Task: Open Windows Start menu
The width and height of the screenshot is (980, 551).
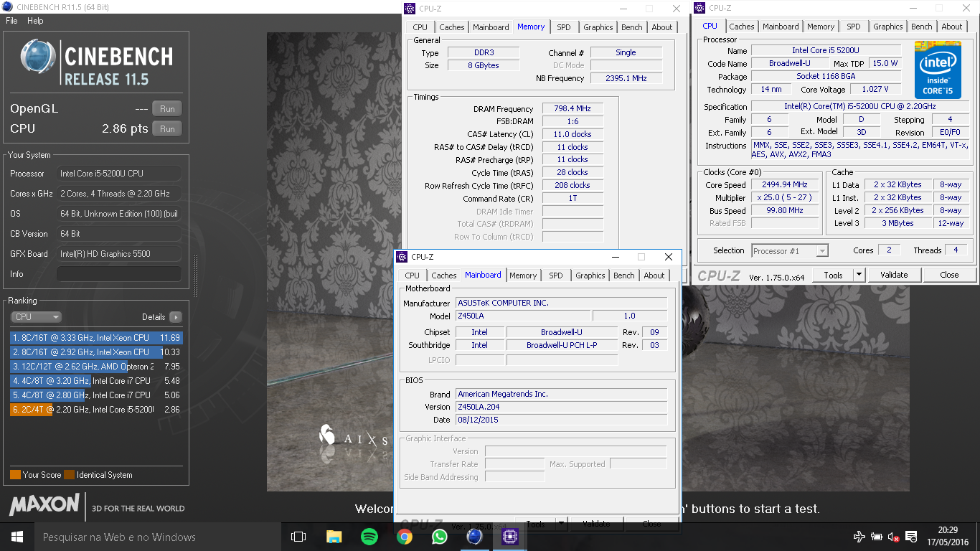Action: click(x=17, y=537)
